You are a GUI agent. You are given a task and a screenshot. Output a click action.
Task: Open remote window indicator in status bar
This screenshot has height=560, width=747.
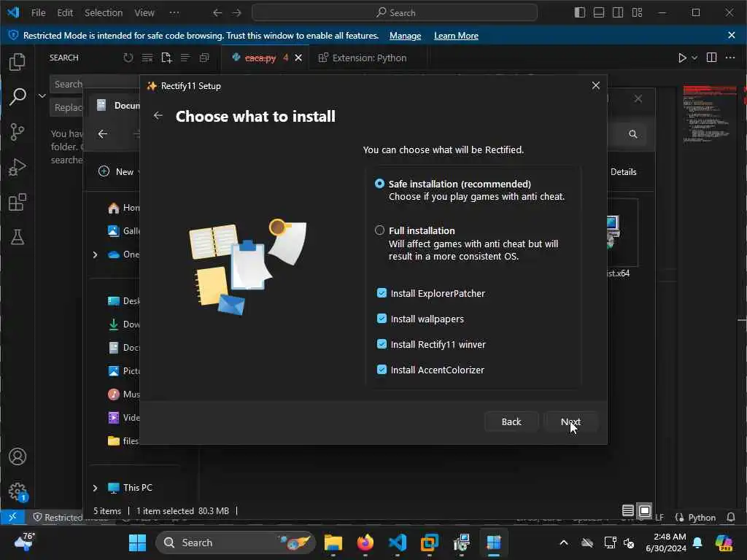(12, 517)
